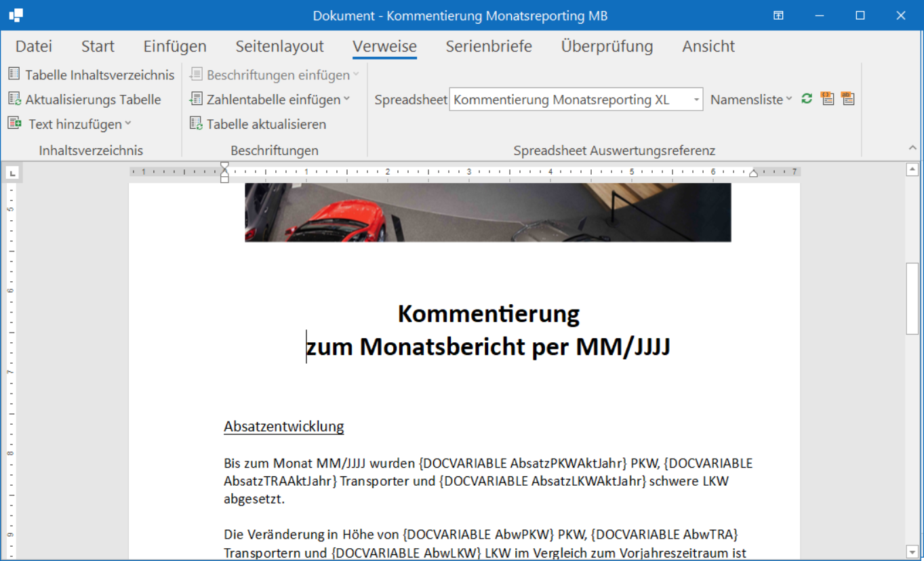Click the vertical scrollbar down arrow

(x=912, y=551)
